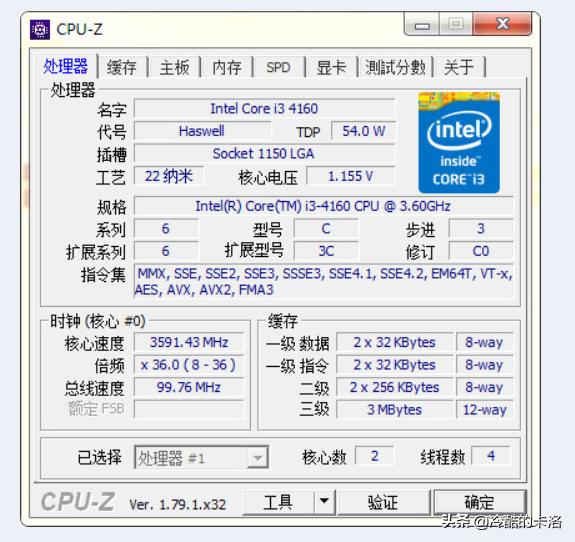Click the CPU-Z app icon in title bar
Screen dimensions: 575x542
pyautogui.click(x=40, y=29)
